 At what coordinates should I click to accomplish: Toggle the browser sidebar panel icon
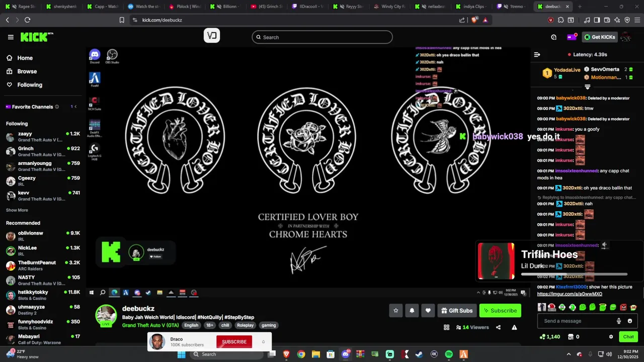(597, 20)
